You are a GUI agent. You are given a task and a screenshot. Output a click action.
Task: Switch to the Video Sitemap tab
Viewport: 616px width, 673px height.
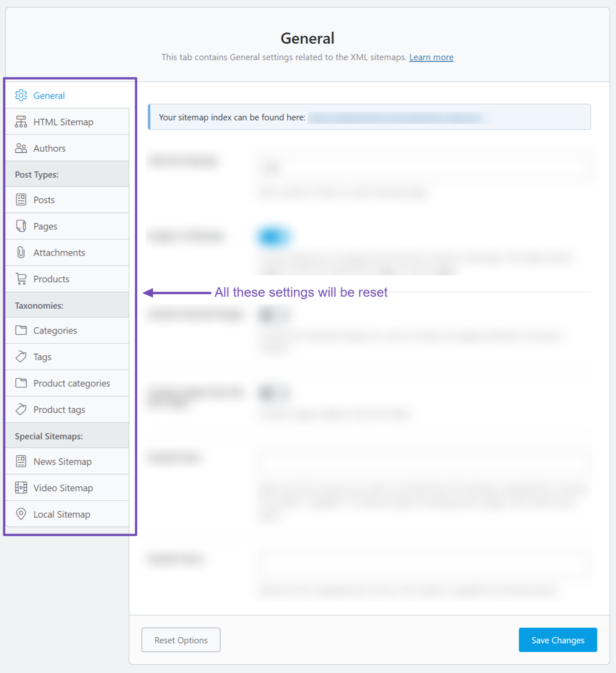(x=67, y=488)
